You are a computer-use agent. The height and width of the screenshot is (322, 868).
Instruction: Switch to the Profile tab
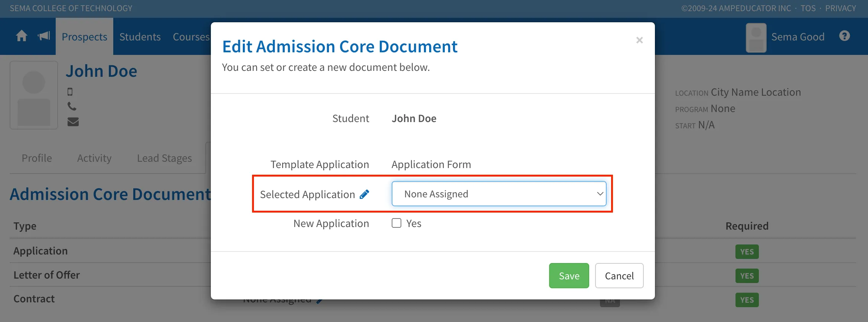tap(37, 158)
